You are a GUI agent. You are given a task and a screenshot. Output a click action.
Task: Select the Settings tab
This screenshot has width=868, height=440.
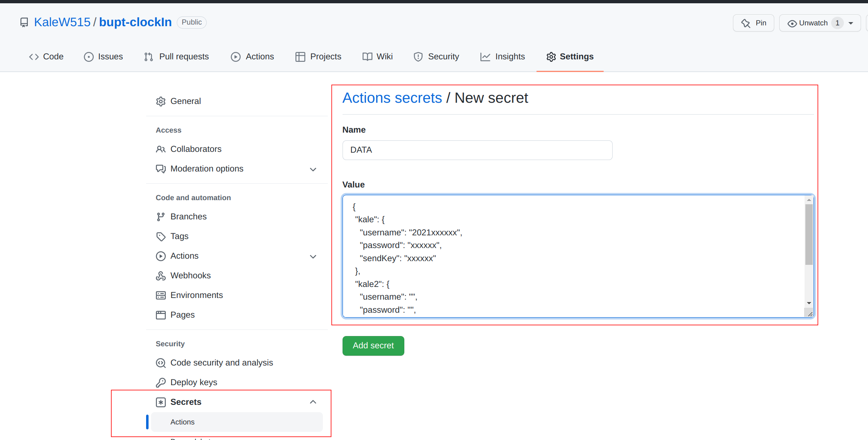pyautogui.click(x=570, y=56)
